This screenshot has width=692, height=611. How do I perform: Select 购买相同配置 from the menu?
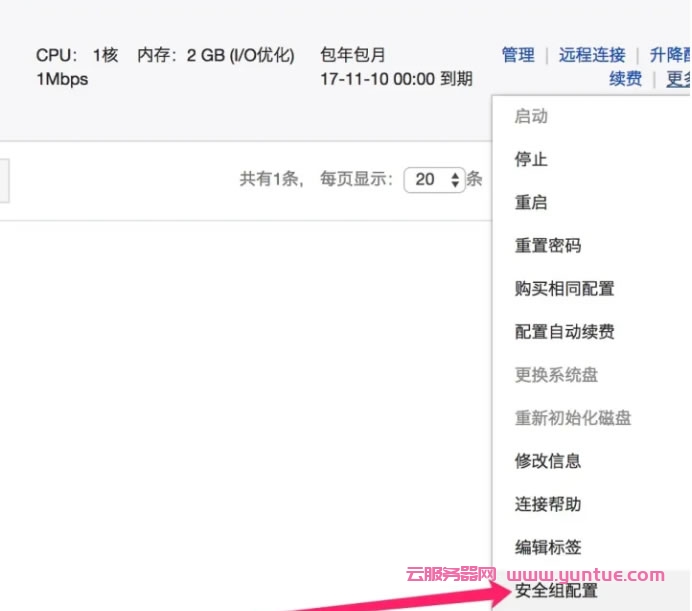(x=564, y=288)
